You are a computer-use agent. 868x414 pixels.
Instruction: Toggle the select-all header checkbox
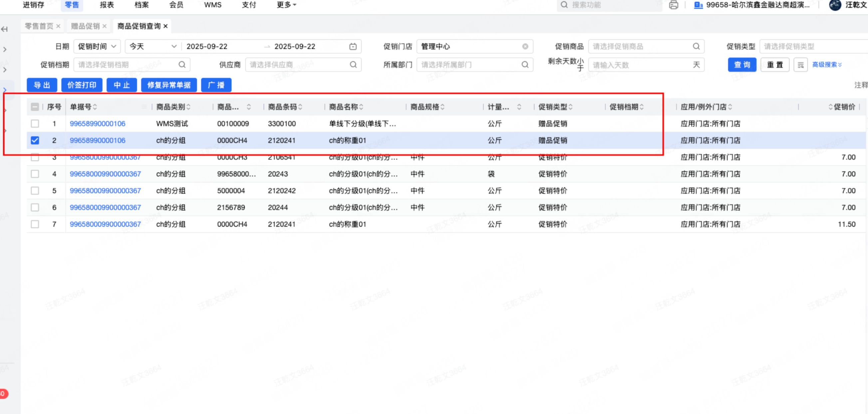point(35,107)
